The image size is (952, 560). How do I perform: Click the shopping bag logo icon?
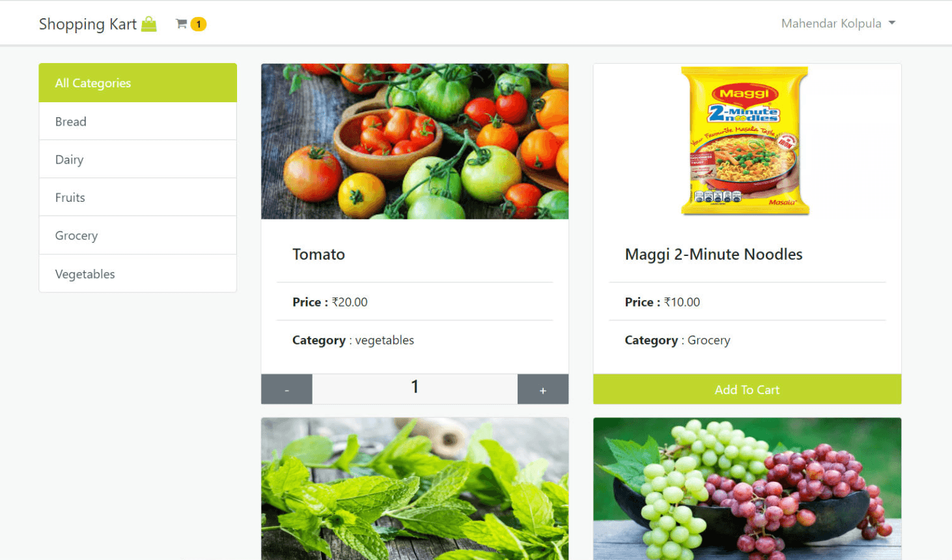click(149, 24)
